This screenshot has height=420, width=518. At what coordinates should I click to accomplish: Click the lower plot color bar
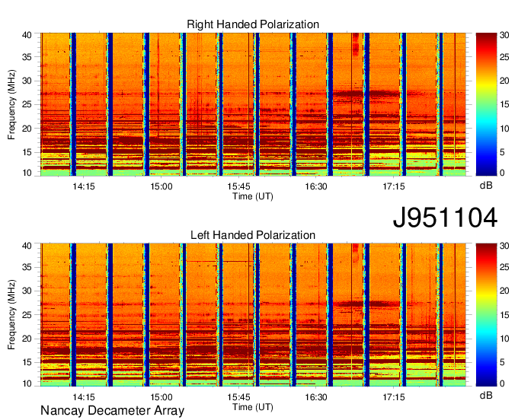pos(486,315)
